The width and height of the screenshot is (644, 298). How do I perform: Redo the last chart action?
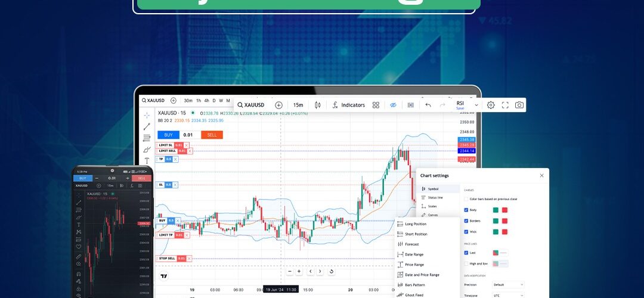(442, 105)
